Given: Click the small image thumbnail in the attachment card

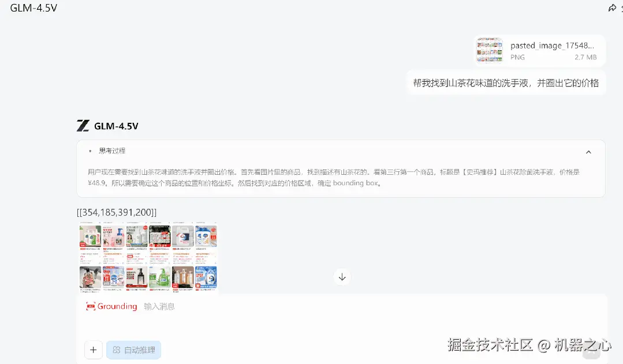Looking at the screenshot, I should (489, 51).
